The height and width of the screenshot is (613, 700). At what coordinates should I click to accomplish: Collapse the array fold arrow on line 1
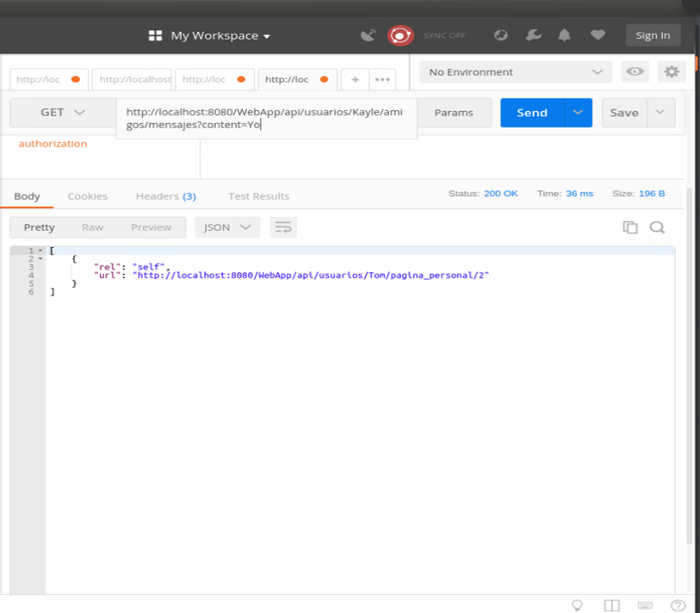[x=40, y=251]
